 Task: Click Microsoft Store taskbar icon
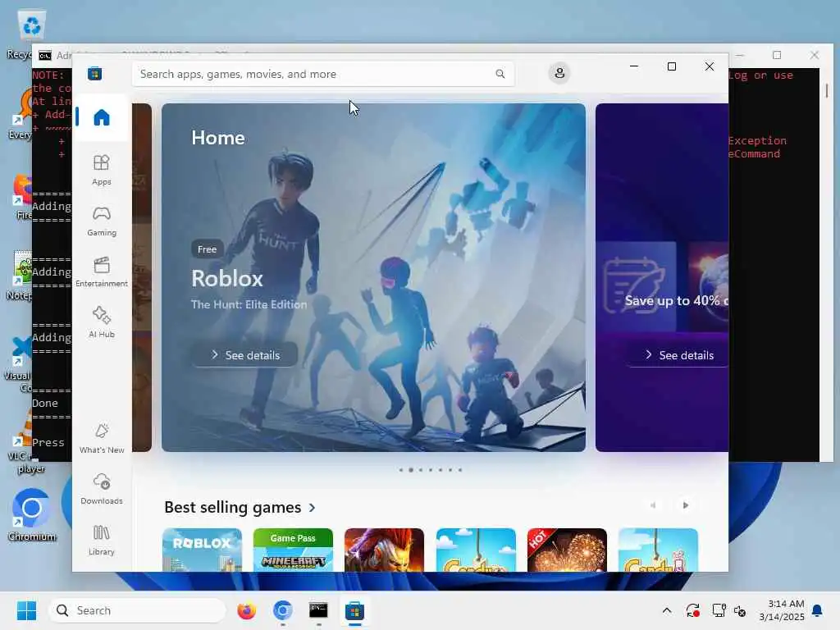tap(354, 610)
